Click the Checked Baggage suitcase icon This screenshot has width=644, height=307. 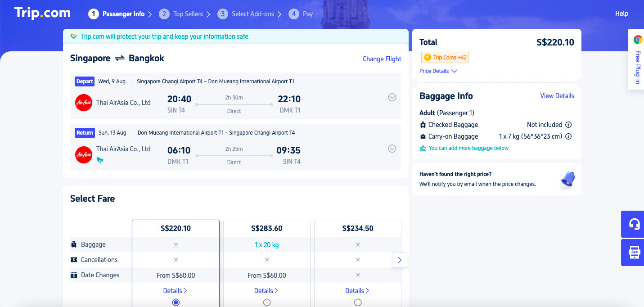tap(423, 125)
